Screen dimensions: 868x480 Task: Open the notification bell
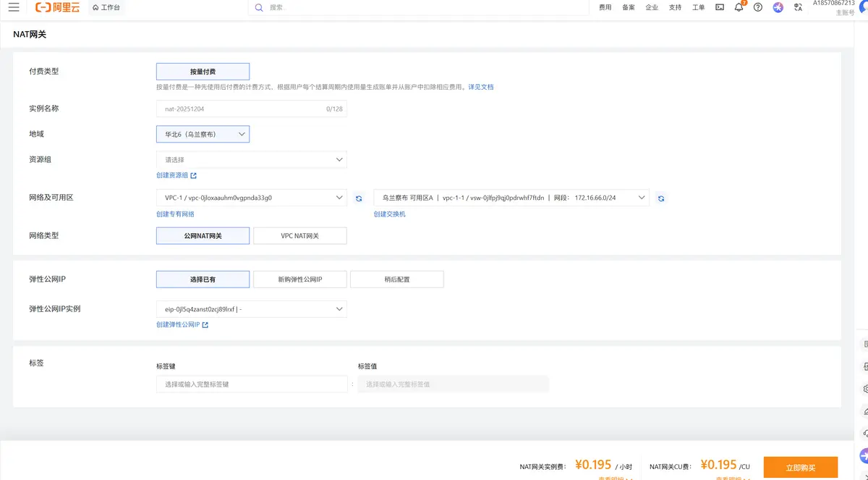739,7
